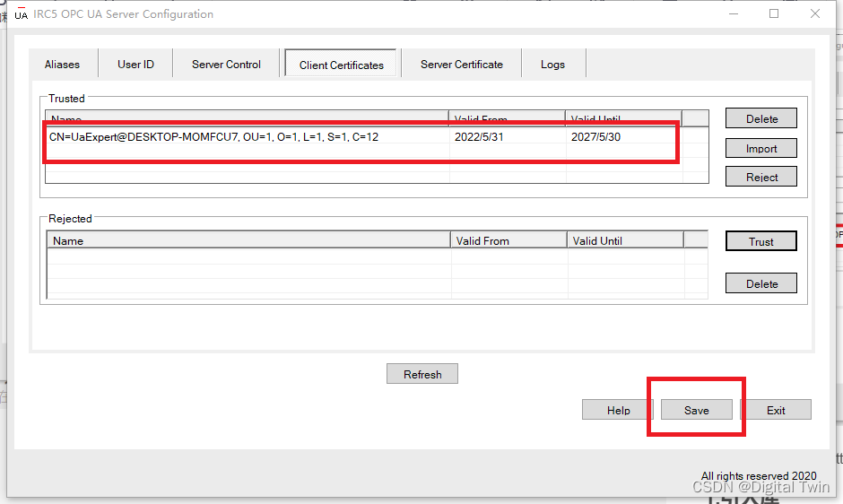This screenshot has width=843, height=504.
Task: Minimize the IRC5 OPC UA window
Action: [734, 14]
